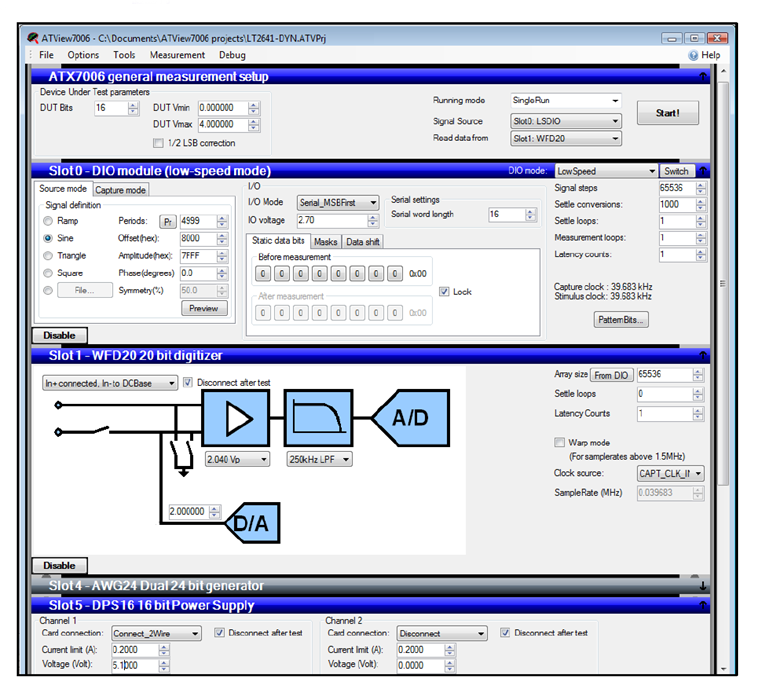Click the first Before measurement bit button
This screenshot has height=700, width=758.
coord(263,274)
